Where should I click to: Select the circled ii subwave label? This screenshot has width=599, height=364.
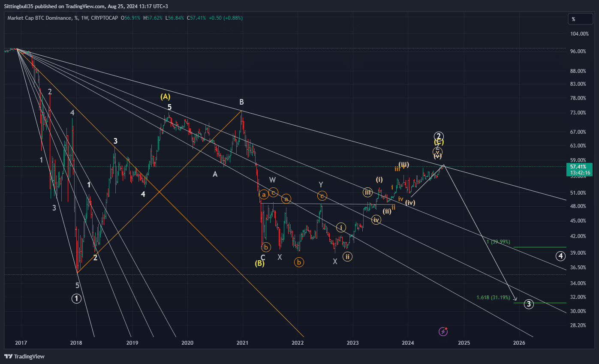tap(348, 257)
